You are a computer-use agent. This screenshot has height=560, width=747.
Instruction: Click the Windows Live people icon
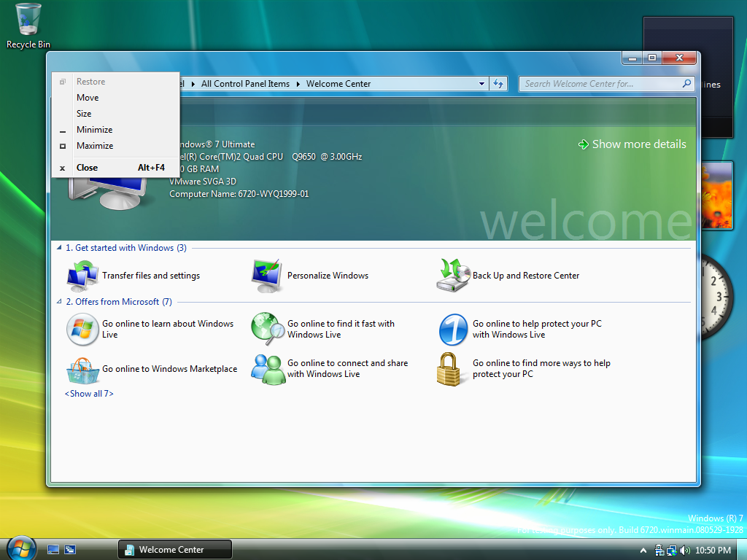pos(267,369)
